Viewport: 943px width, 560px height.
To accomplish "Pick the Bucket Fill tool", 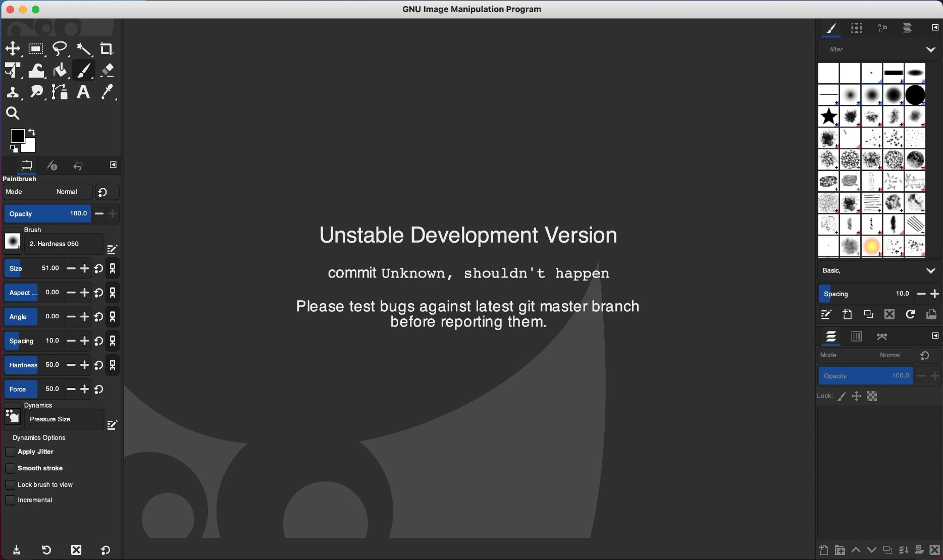I will tap(60, 71).
